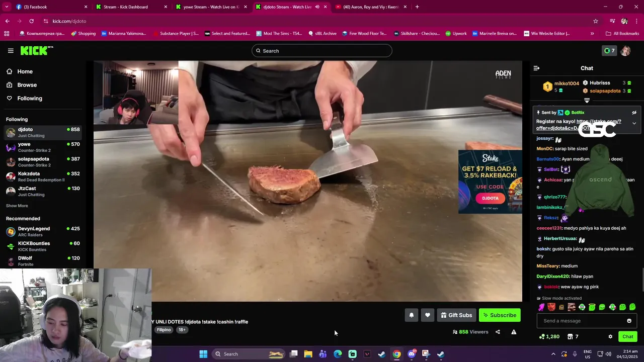The image size is (644, 362).
Task: Toggle stream notifications bell
Action: tap(411, 315)
